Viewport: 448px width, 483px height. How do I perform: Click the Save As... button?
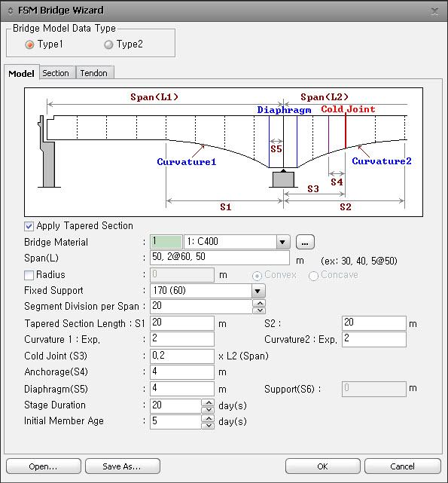pyautogui.click(x=122, y=466)
